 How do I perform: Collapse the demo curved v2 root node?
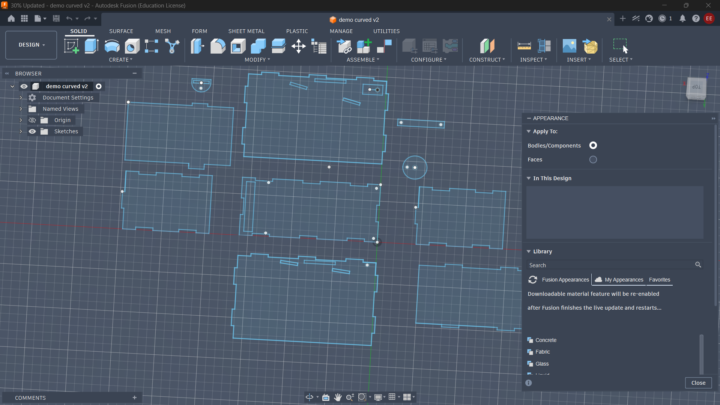click(12, 86)
